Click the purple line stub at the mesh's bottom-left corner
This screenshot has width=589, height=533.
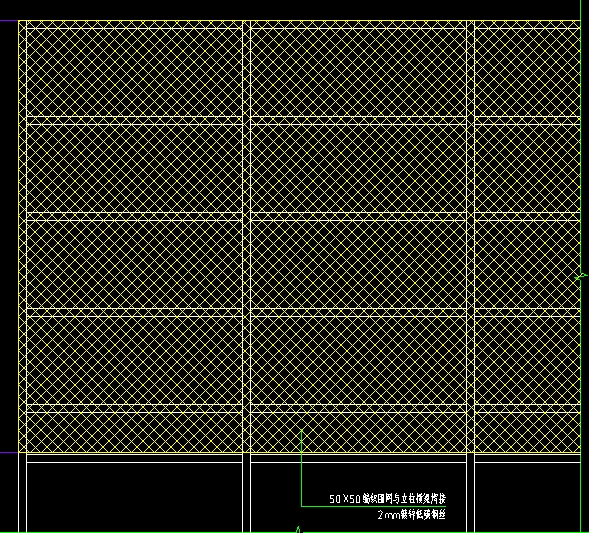click(9, 453)
